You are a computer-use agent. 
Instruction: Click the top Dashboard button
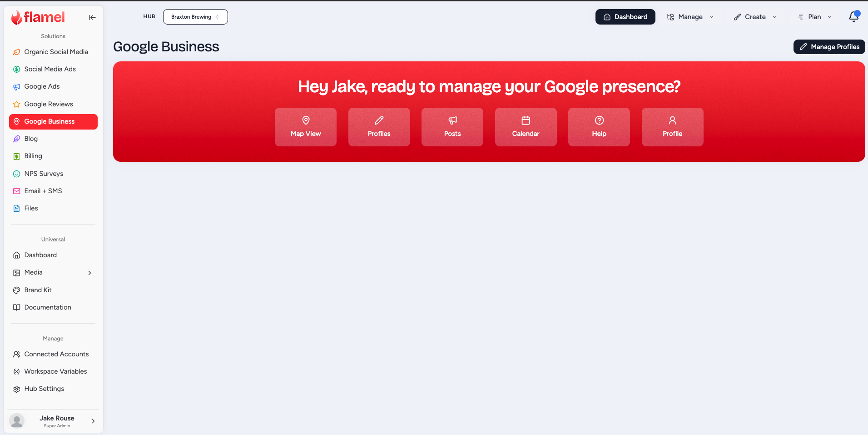click(x=625, y=17)
